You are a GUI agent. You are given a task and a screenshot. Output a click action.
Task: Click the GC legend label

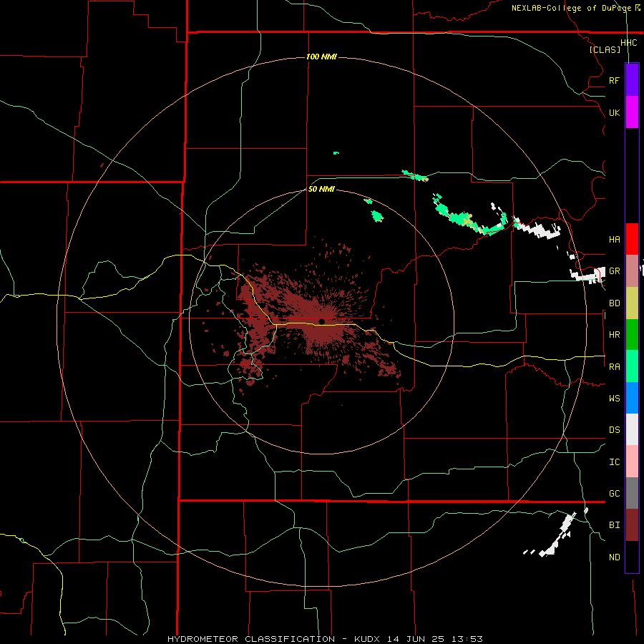(x=614, y=494)
